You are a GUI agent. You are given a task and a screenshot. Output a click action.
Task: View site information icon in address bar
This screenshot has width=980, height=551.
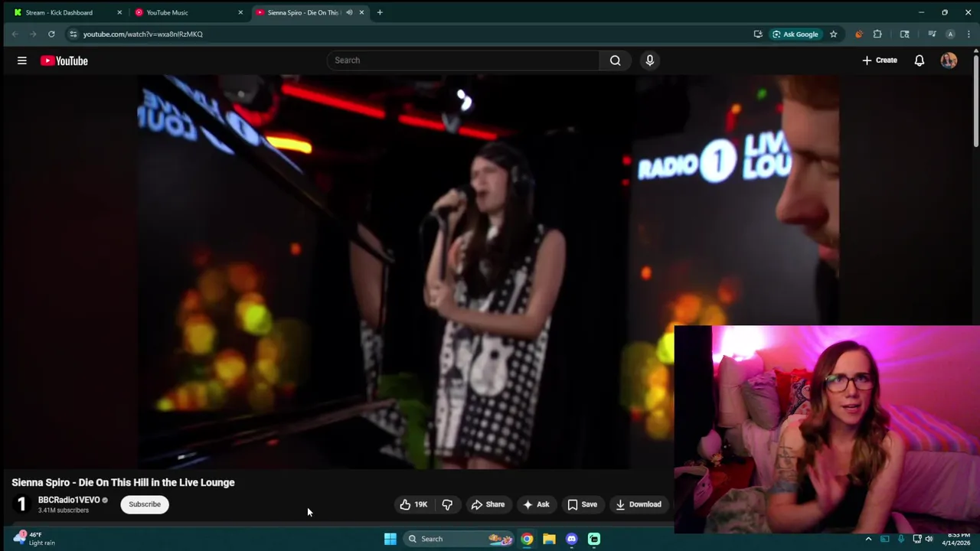click(73, 34)
